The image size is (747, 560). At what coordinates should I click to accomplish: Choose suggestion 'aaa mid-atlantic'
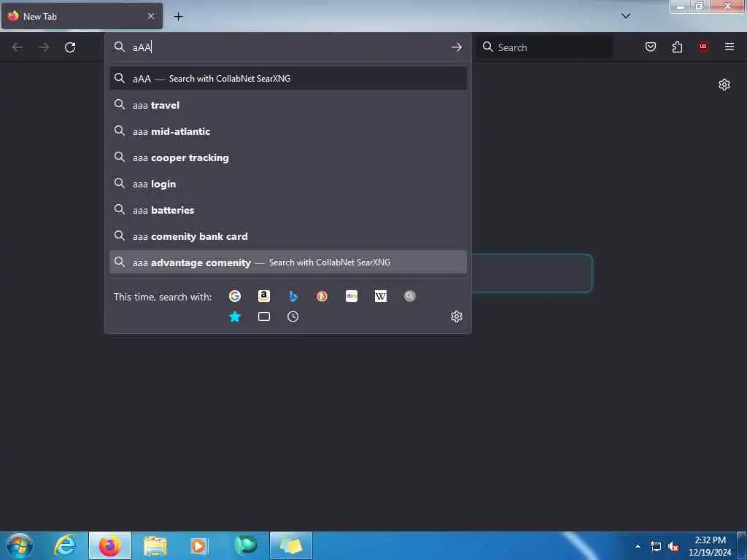pos(288,131)
